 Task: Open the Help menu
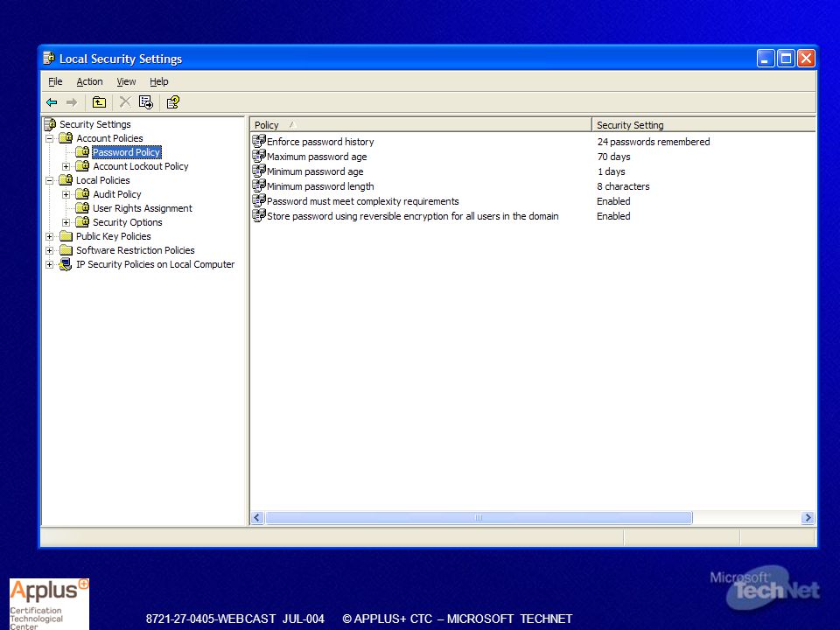pyautogui.click(x=158, y=81)
